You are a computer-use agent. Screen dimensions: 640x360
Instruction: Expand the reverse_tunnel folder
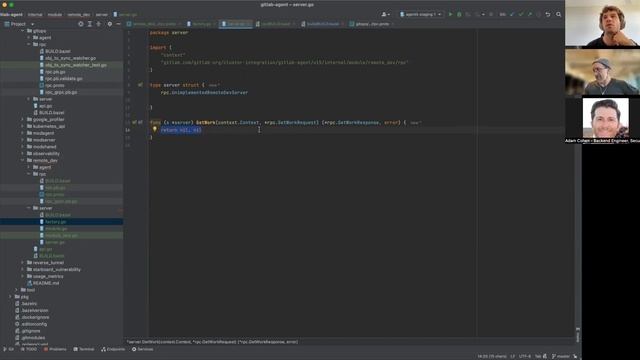tap(23, 263)
